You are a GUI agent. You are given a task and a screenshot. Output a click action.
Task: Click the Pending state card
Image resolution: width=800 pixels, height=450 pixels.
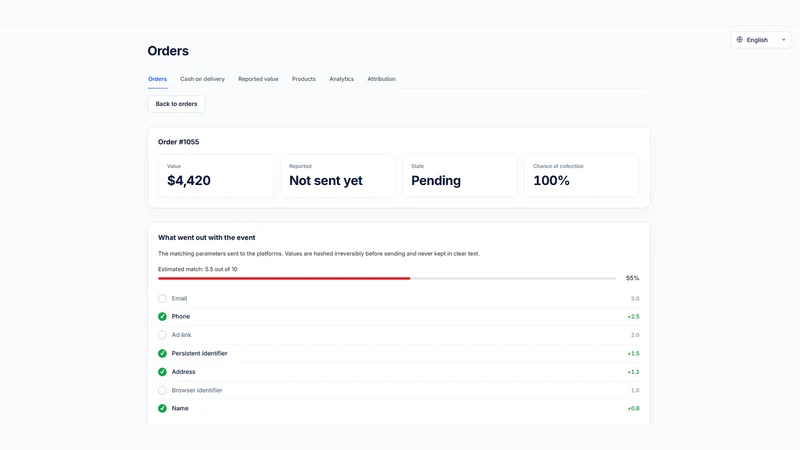[x=460, y=176]
